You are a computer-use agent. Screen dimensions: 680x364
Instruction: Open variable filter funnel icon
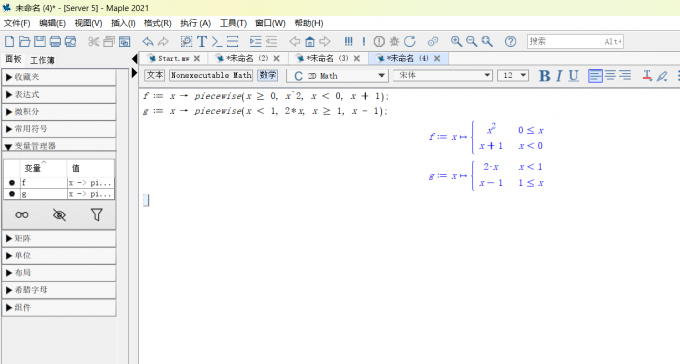coord(96,215)
